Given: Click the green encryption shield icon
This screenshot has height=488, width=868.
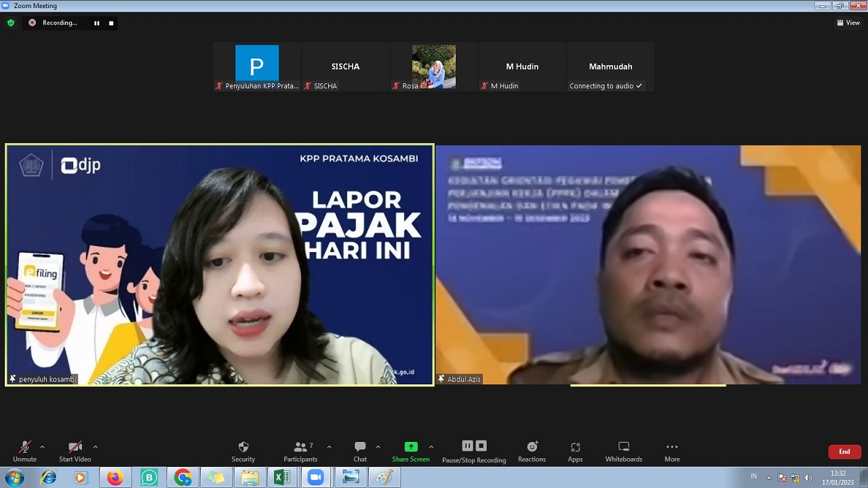Looking at the screenshot, I should pyautogui.click(x=11, y=23).
